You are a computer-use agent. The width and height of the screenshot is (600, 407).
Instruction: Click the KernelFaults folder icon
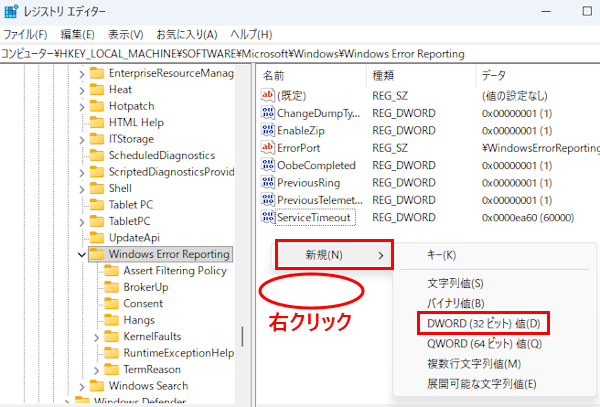(111, 336)
